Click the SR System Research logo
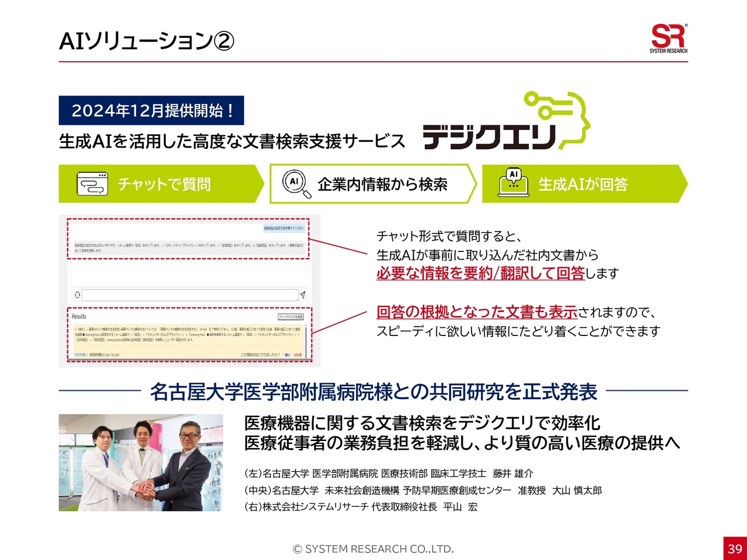The image size is (747, 560). click(668, 38)
